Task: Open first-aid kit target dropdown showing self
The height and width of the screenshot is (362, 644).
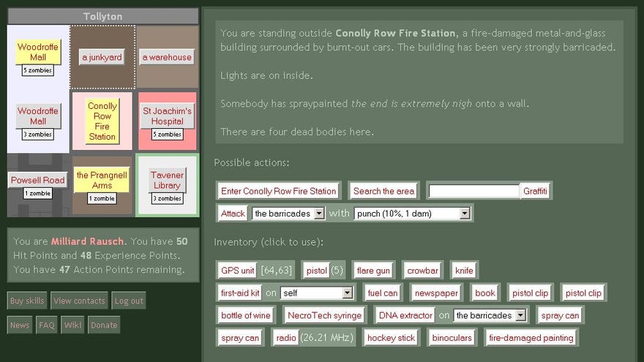Action: tap(317, 293)
